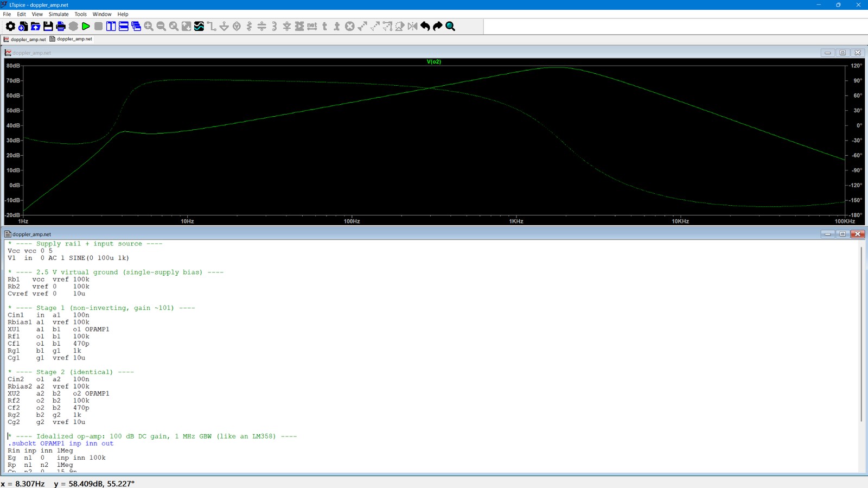The height and width of the screenshot is (488, 868).
Task: Minimize the netlist pane window
Action: pyautogui.click(x=827, y=234)
